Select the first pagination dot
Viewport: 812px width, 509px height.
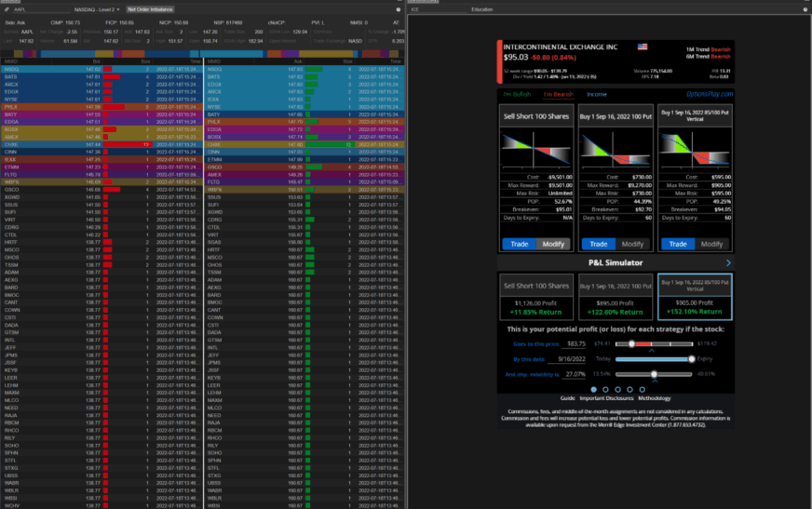pos(593,390)
